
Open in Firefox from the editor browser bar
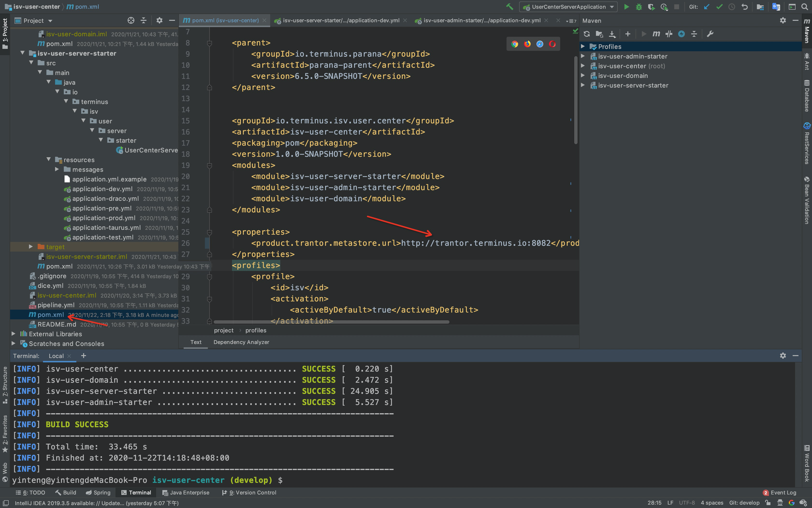(x=528, y=44)
